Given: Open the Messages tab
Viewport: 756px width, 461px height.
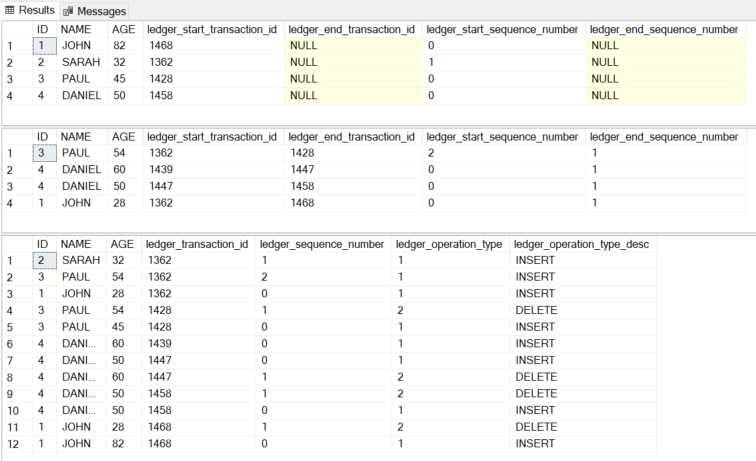Looking at the screenshot, I should click(x=95, y=11).
